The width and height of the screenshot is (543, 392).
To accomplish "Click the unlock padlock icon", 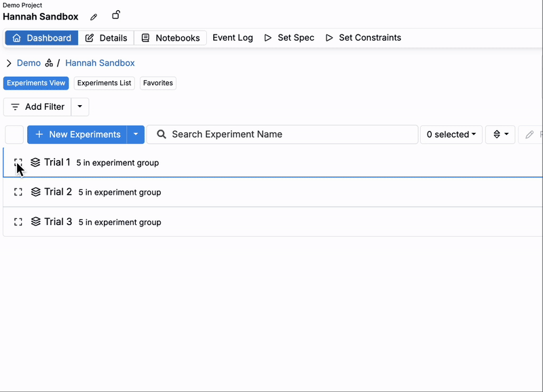I will point(116,16).
